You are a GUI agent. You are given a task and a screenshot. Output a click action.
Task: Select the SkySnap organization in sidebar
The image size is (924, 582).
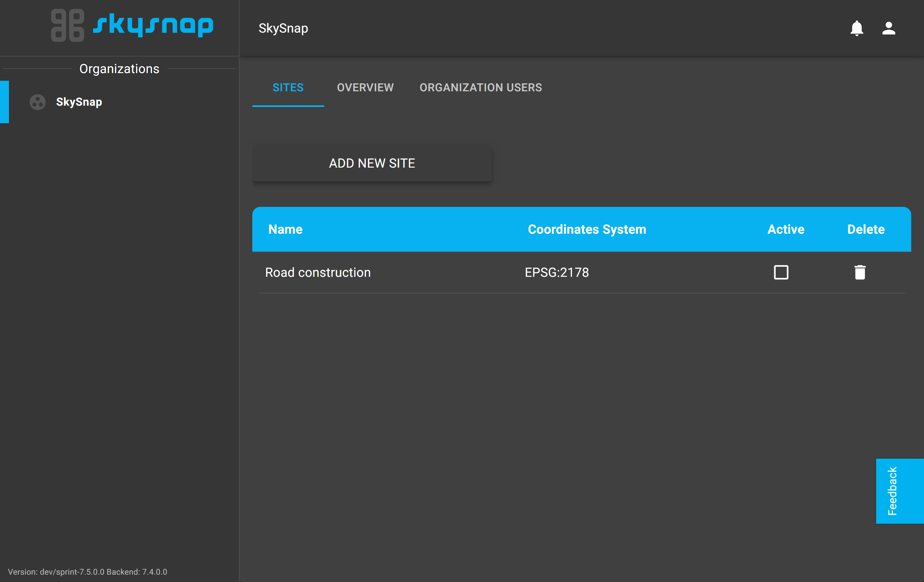point(119,102)
